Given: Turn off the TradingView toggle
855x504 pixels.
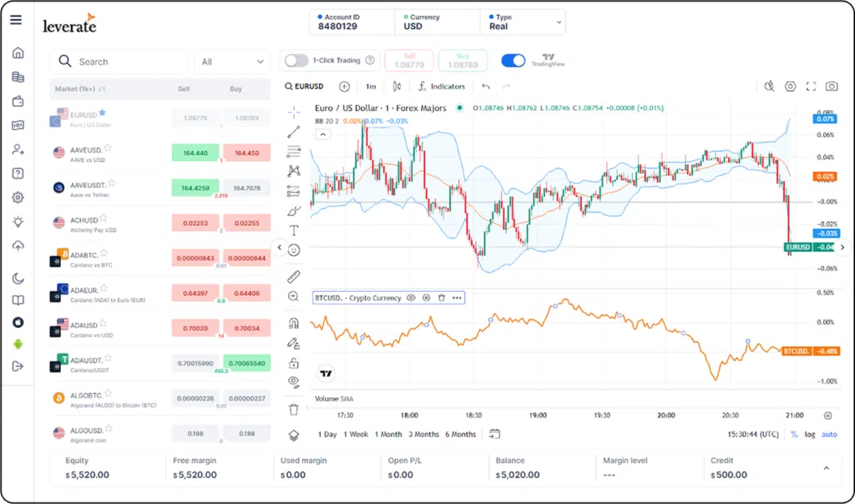Looking at the screenshot, I should pyautogui.click(x=514, y=60).
